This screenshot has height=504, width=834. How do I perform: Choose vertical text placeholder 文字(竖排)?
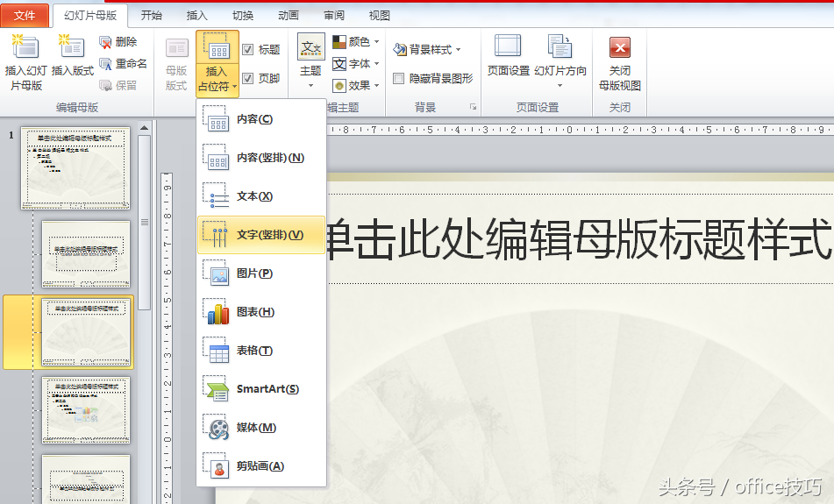(x=261, y=234)
